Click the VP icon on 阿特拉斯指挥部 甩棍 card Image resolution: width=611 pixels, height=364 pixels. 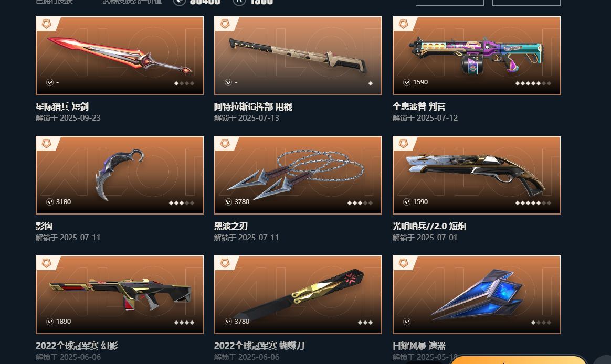228,82
